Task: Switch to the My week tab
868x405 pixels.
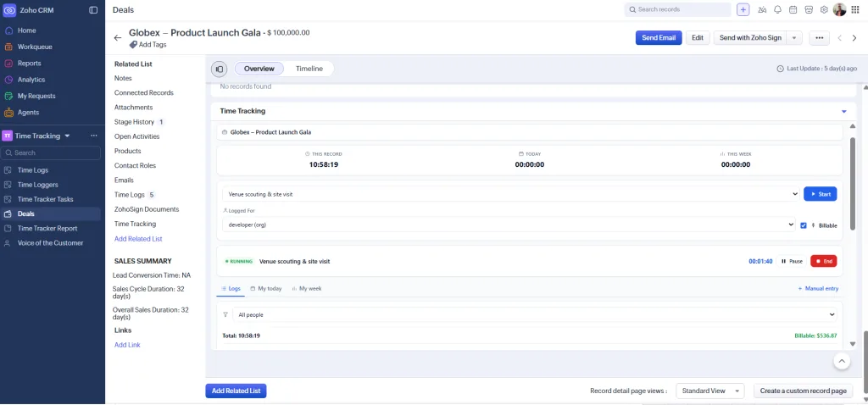Action: coord(307,288)
